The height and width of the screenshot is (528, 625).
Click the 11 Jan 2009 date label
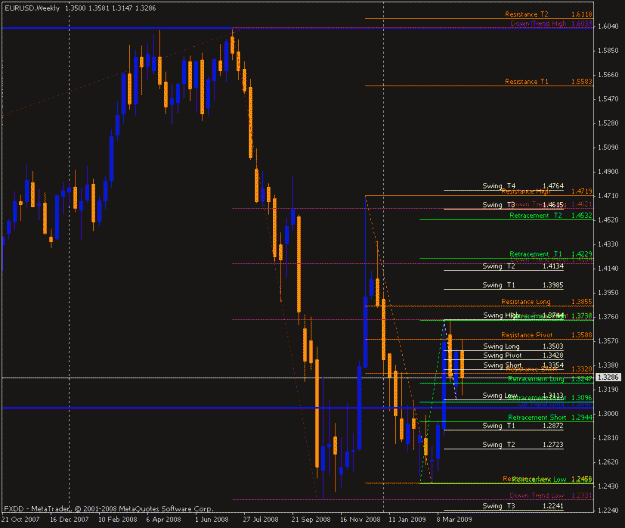pyautogui.click(x=407, y=520)
